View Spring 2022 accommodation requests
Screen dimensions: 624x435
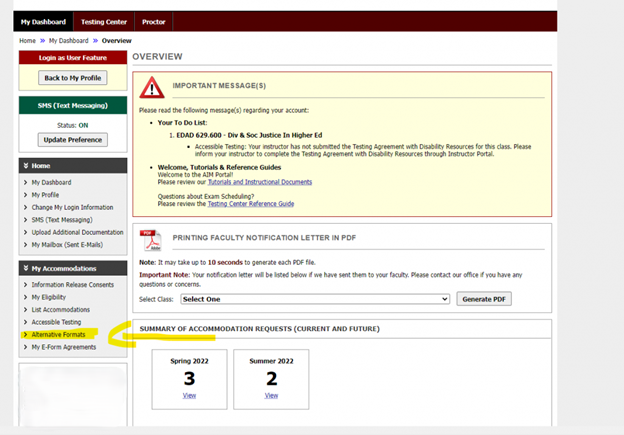coord(189,395)
